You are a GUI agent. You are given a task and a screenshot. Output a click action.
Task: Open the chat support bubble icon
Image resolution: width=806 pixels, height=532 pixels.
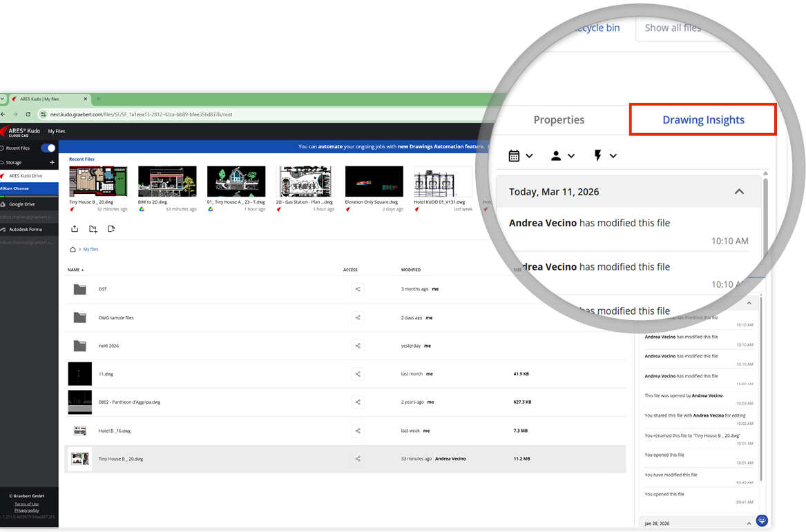[x=761, y=520]
